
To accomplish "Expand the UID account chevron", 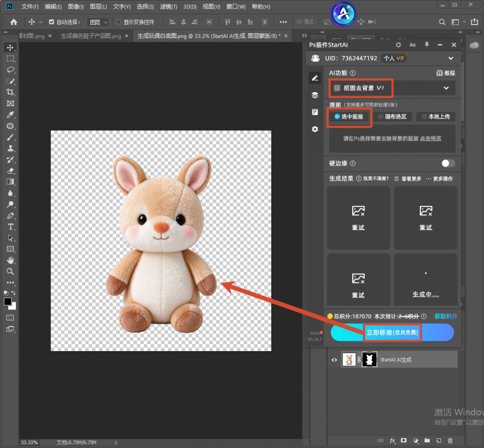I will (450, 58).
